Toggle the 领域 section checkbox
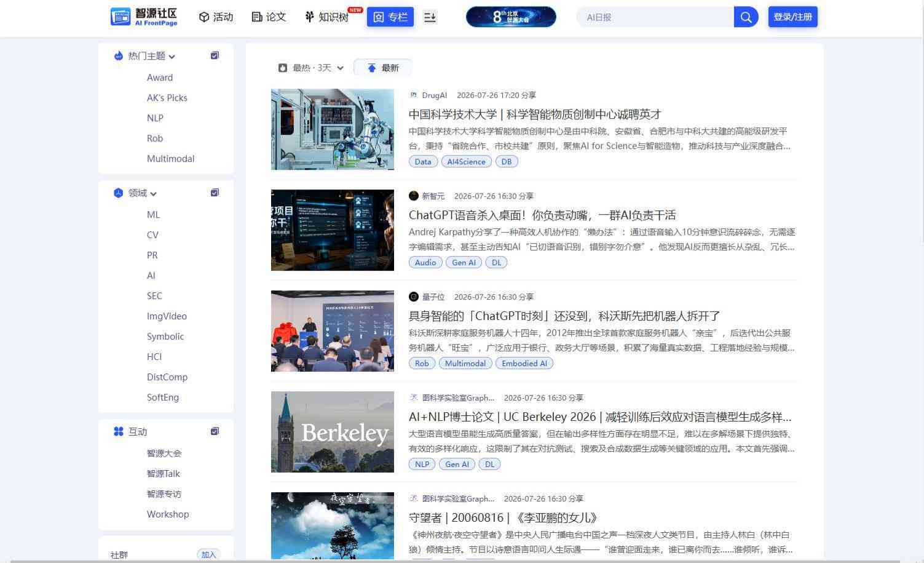This screenshot has height=563, width=924. (x=215, y=193)
